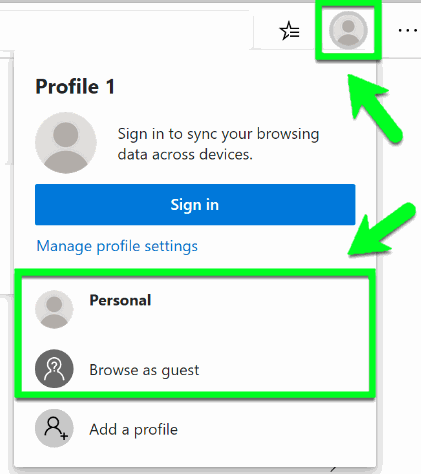
Task: Open the Settings and more ellipsis menu
Action: point(408,30)
